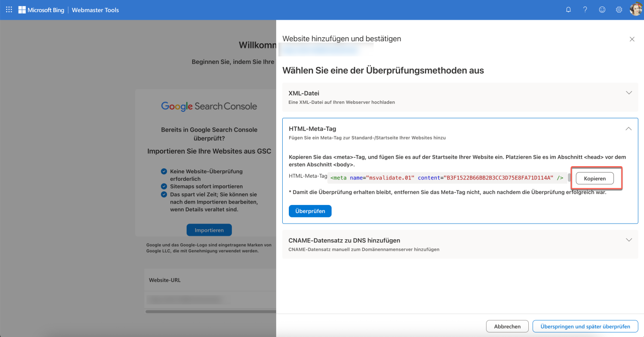Click the Importieren button in background

[209, 230]
